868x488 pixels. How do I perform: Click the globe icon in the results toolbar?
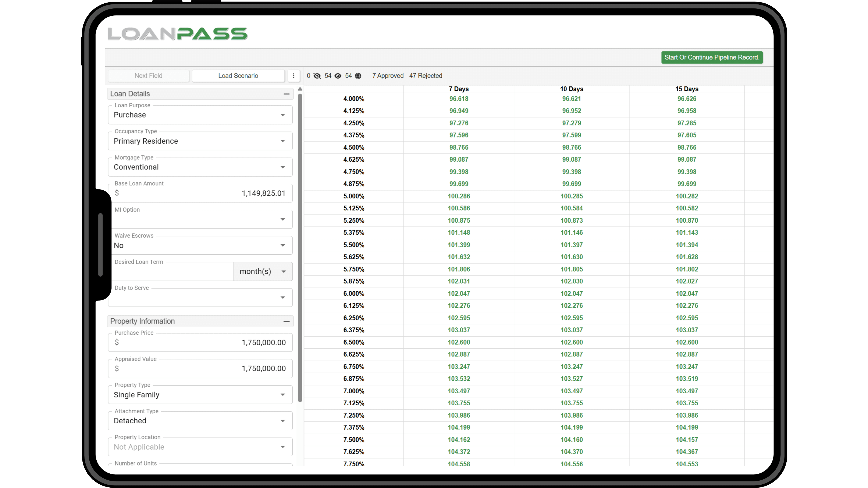pos(359,76)
